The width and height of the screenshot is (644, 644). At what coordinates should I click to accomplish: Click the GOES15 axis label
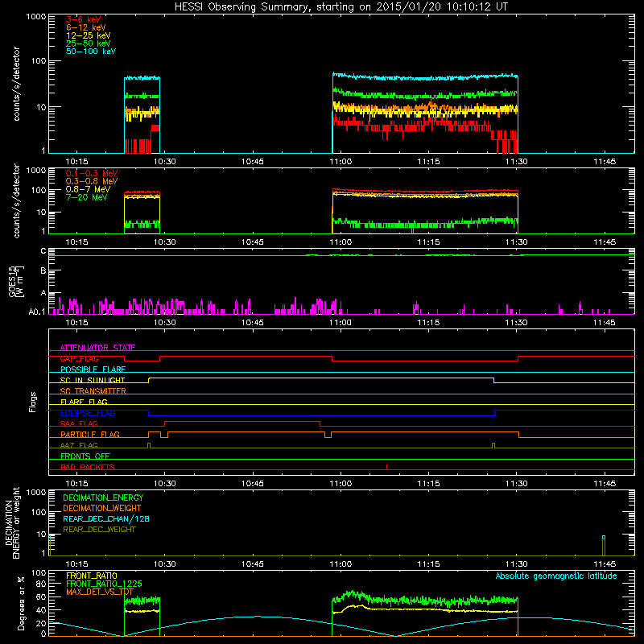point(16,282)
